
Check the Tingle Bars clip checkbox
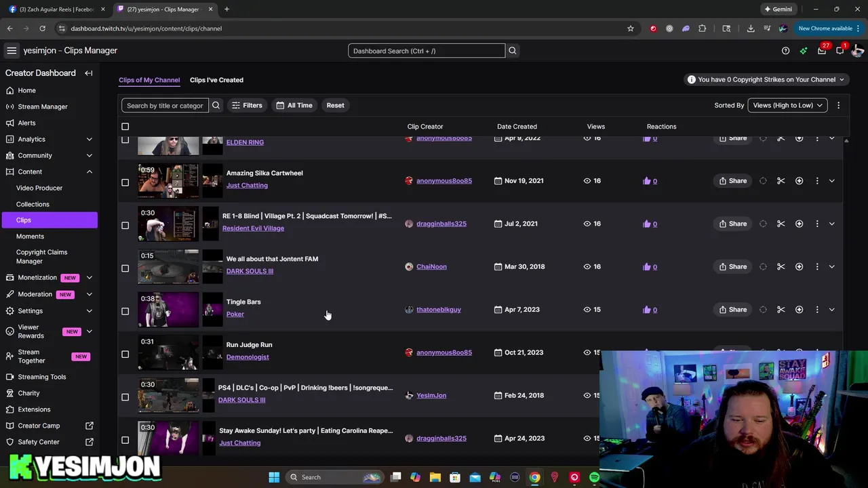pos(125,311)
